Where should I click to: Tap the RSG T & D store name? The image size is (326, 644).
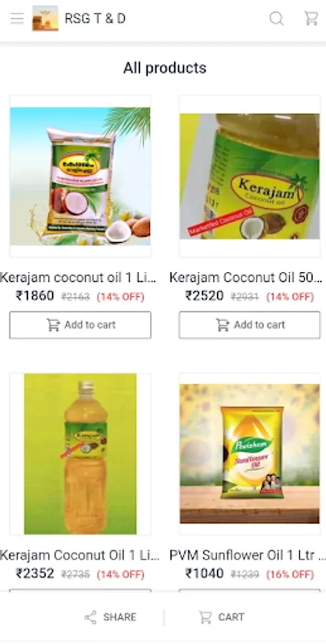95,19
